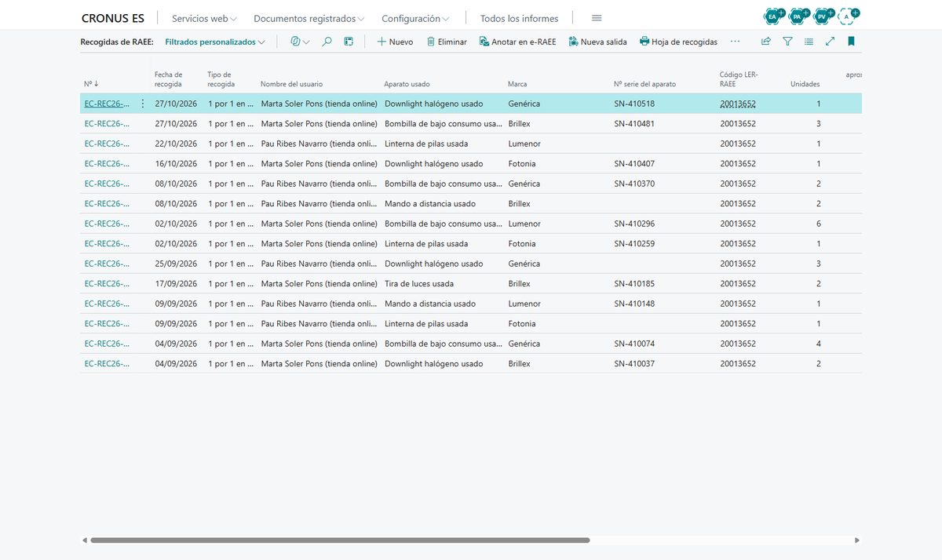Expand the Servicios web menu

point(204,18)
